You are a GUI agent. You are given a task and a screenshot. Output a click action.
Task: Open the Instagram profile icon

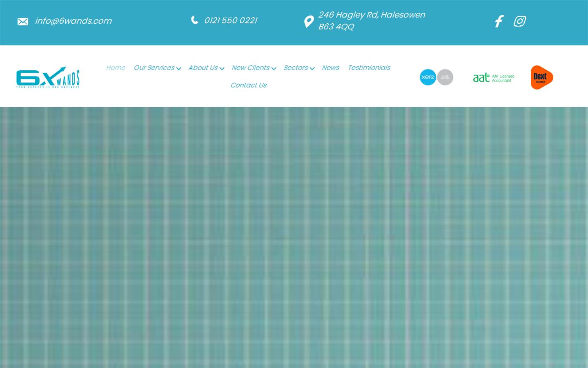520,21
